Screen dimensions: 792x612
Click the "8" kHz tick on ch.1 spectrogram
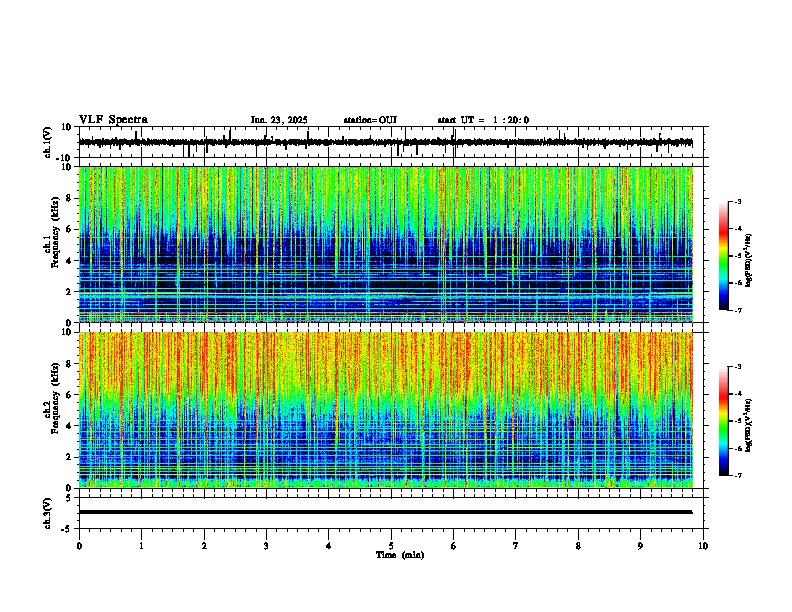coord(70,198)
